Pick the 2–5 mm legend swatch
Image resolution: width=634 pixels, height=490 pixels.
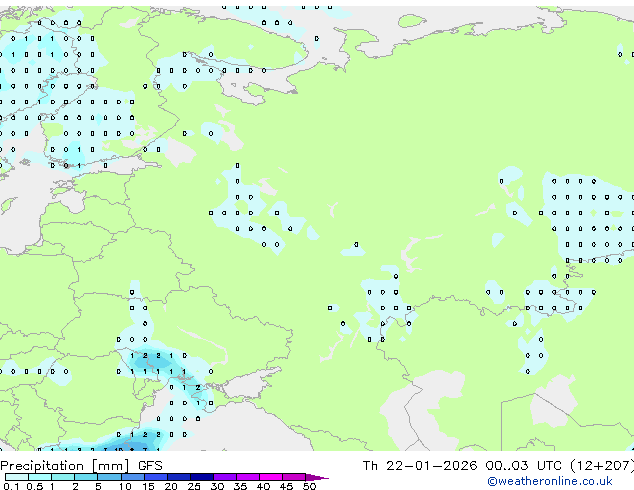point(86,477)
